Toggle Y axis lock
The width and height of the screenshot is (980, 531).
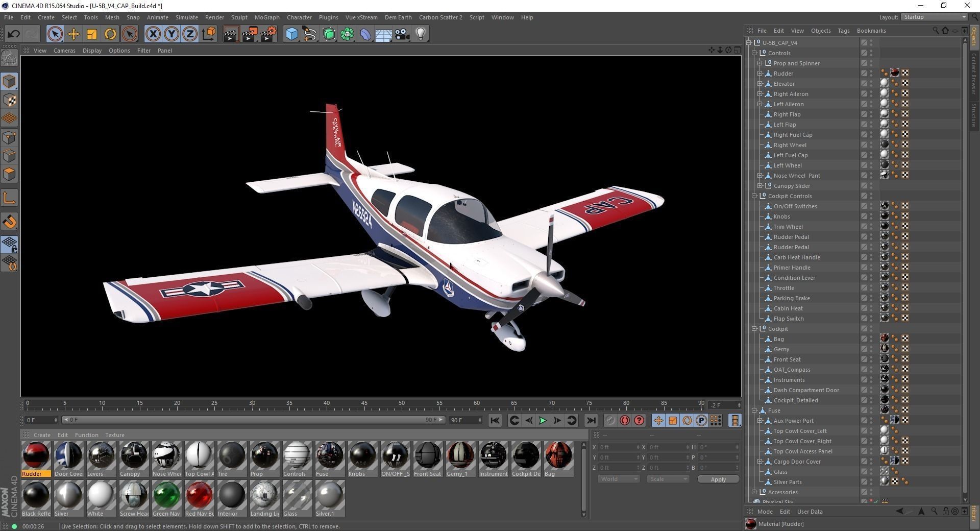(171, 34)
